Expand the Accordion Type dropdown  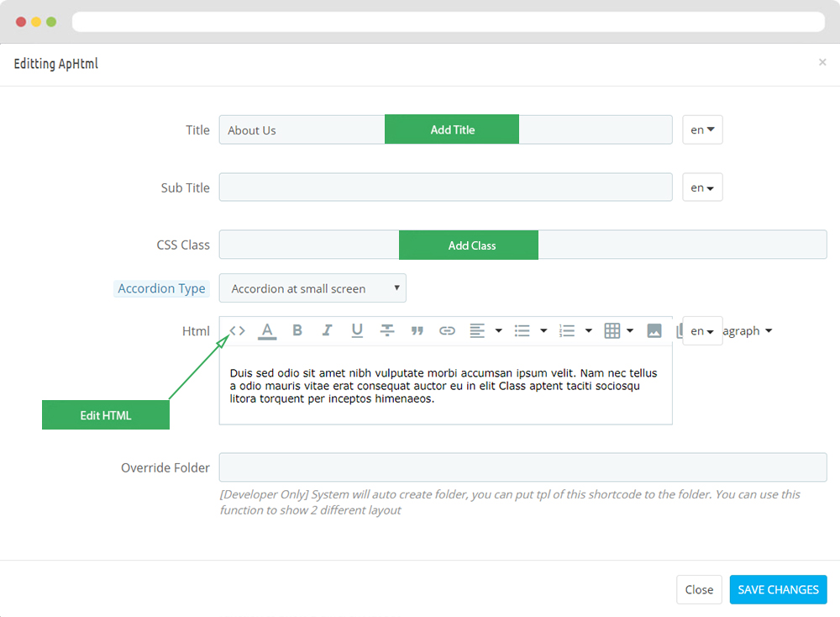click(312, 288)
